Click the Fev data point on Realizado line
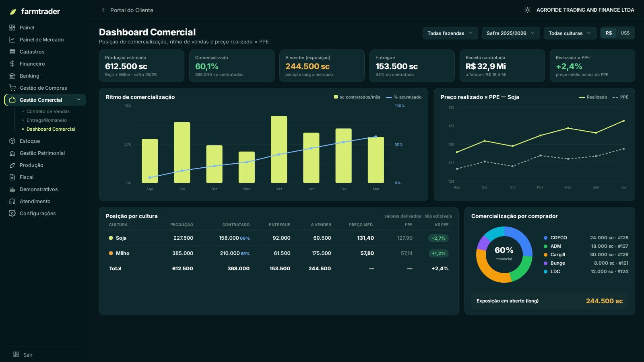This screenshot has width=644, height=362. point(623,121)
